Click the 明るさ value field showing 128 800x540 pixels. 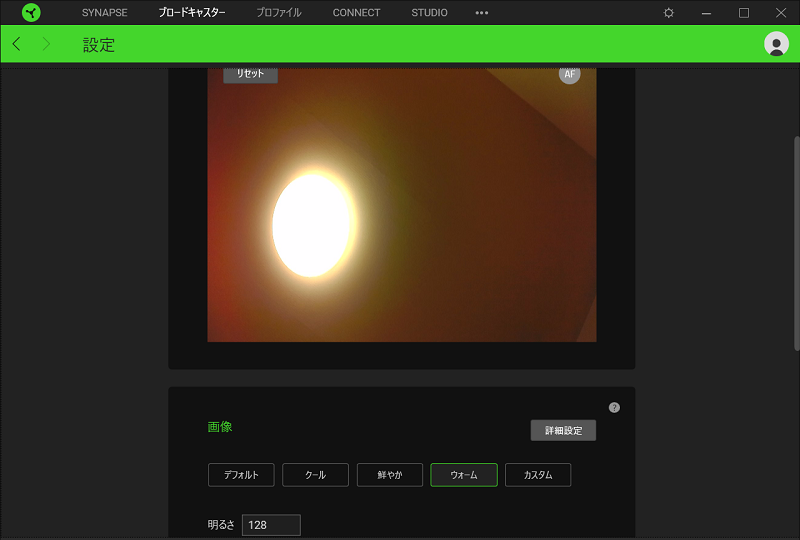point(271,525)
